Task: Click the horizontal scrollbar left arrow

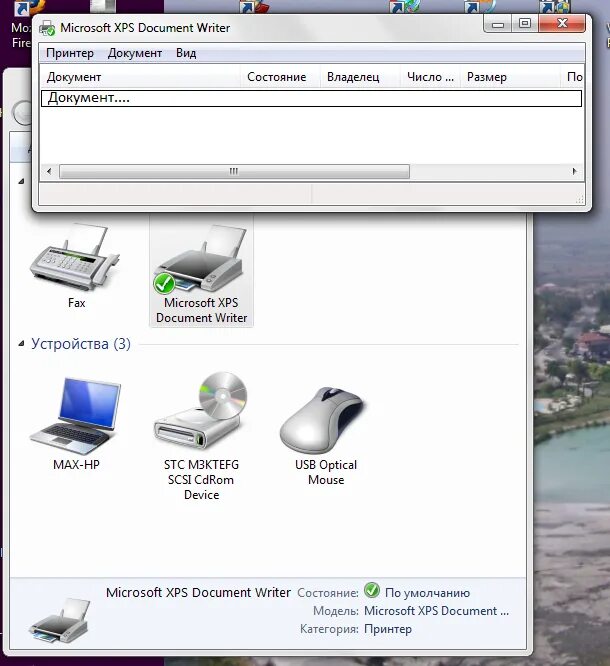Action: click(49, 171)
